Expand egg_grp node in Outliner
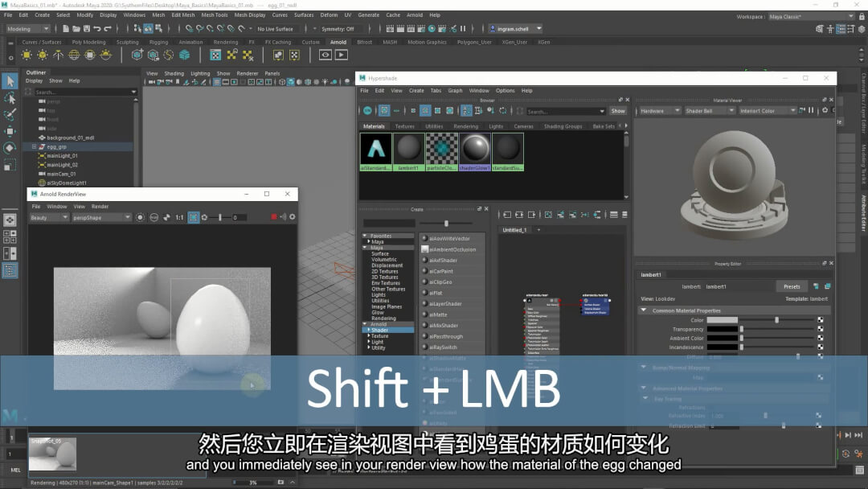868x489 pixels. coord(35,146)
